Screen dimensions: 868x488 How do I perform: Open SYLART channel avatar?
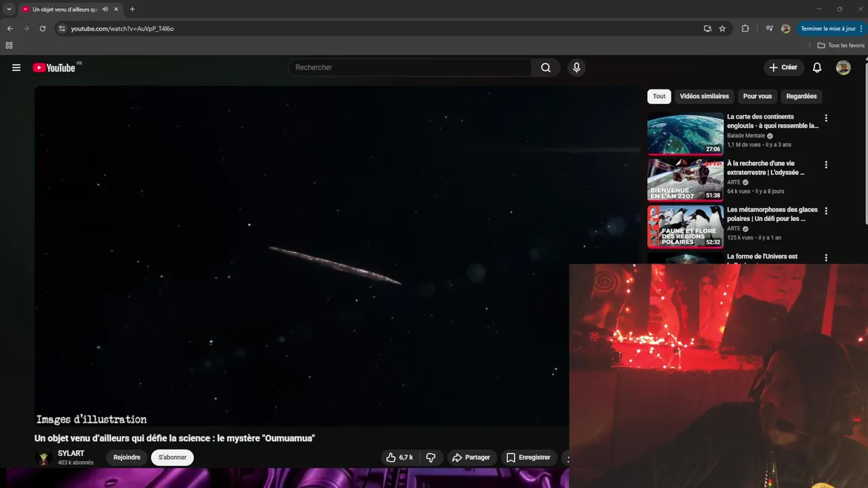(x=43, y=458)
